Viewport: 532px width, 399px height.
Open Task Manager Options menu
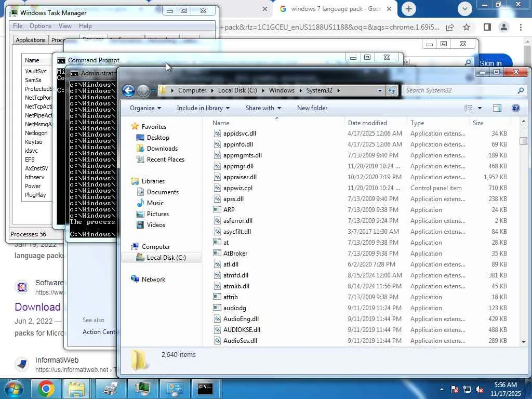tap(41, 26)
